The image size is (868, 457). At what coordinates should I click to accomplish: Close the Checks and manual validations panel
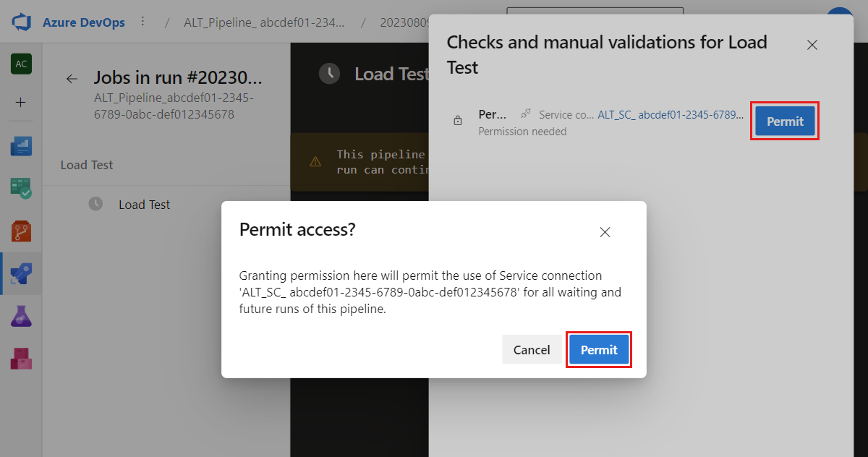(812, 45)
